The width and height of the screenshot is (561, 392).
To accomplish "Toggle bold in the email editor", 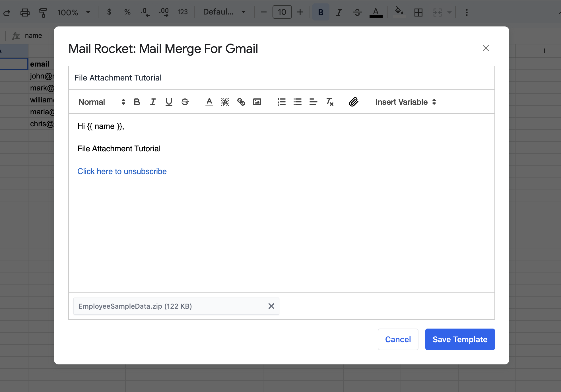I will tap(137, 102).
